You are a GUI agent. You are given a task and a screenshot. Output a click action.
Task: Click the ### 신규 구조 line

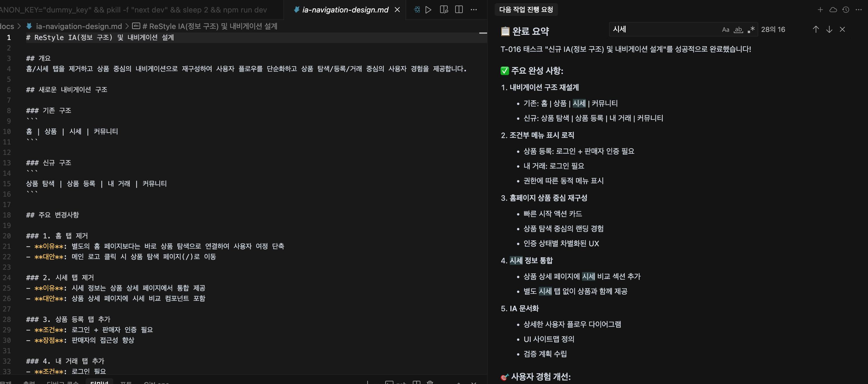pyautogui.click(x=48, y=162)
